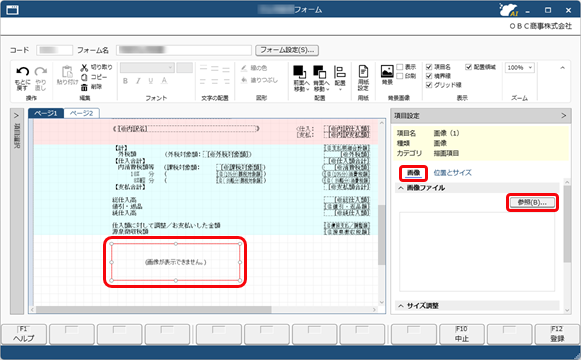This screenshot has width=581, height=360.
Task: Open the 100% zoom dropdown
Action: pos(519,67)
